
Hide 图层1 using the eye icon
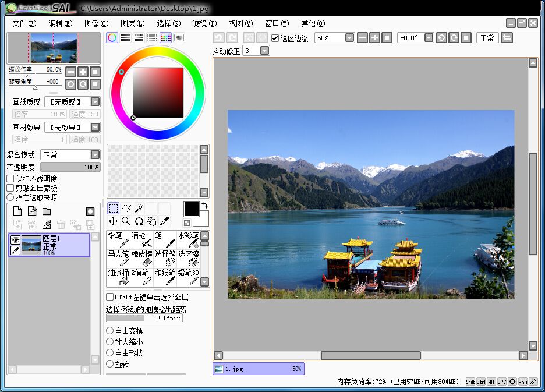[x=15, y=240]
